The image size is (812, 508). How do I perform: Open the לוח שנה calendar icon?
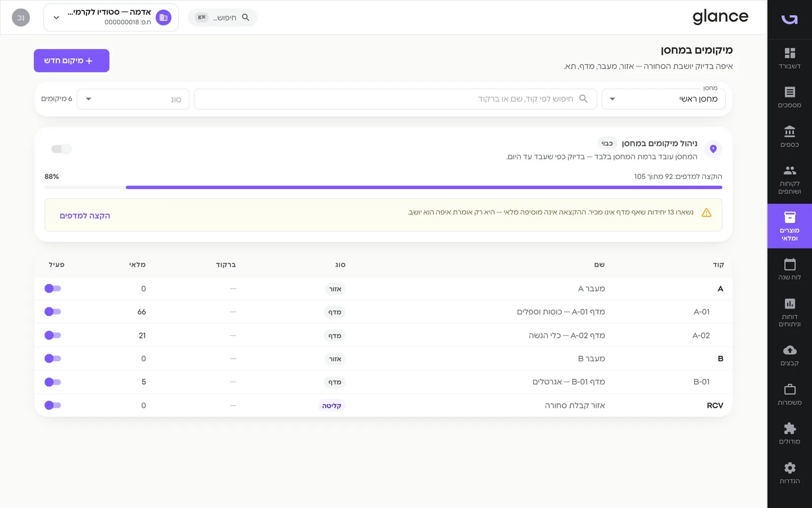pos(790,264)
